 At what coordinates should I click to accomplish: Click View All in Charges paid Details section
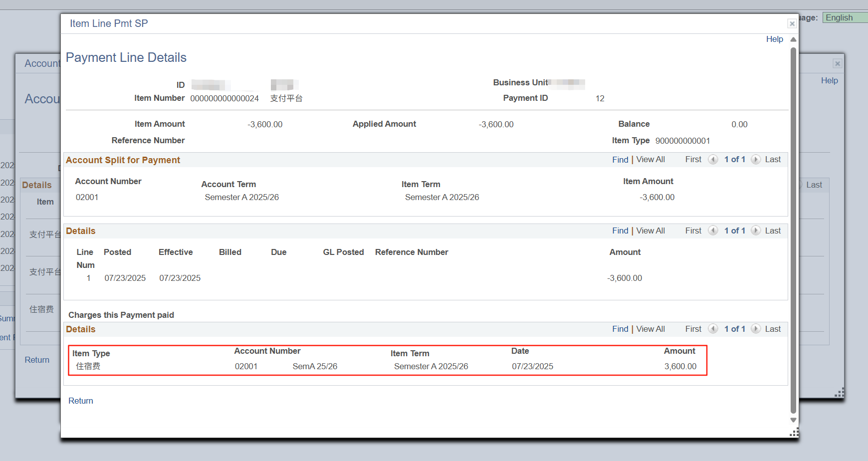[651, 329]
